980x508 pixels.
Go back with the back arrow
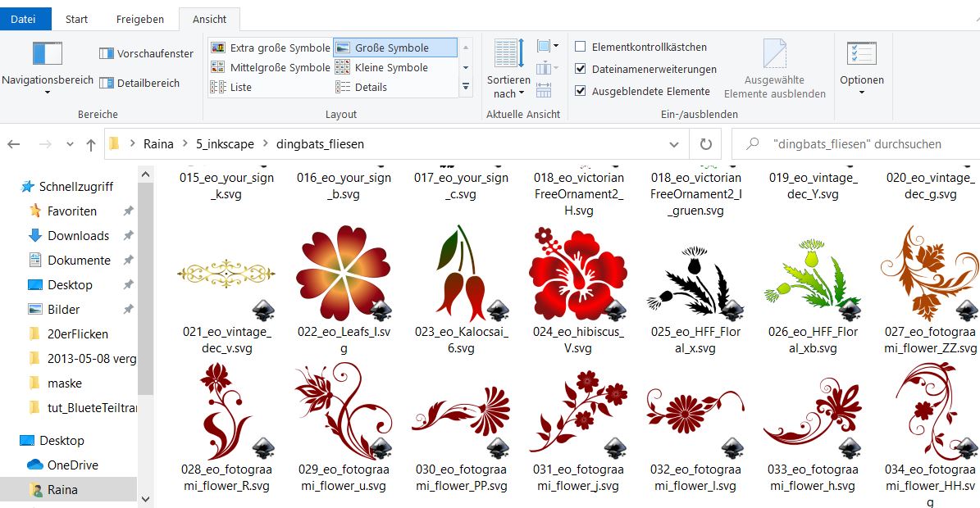click(x=14, y=144)
